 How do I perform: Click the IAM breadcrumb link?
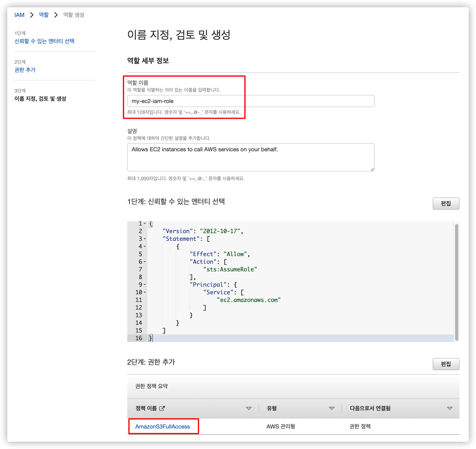click(x=19, y=15)
